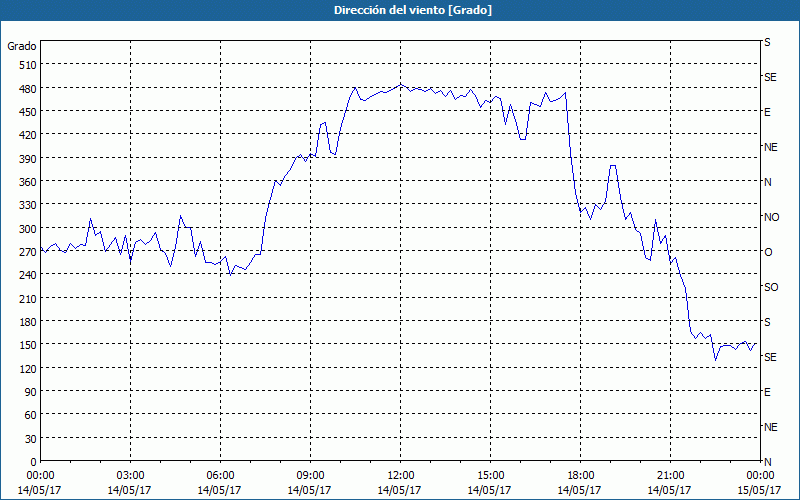The width and height of the screenshot is (800, 500).
Task: Click the 120 y-axis value
Action: pyautogui.click(x=28, y=368)
